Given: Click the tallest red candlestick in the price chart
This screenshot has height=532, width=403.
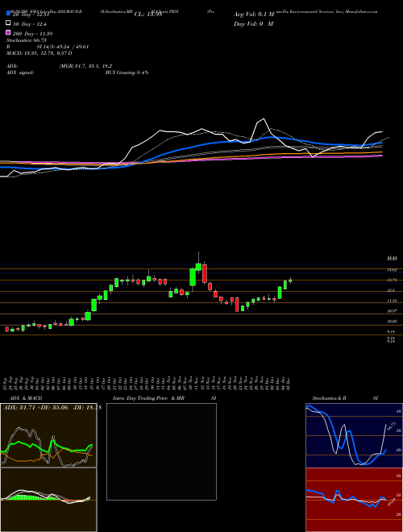Looking at the screenshot, I should click(x=205, y=273).
